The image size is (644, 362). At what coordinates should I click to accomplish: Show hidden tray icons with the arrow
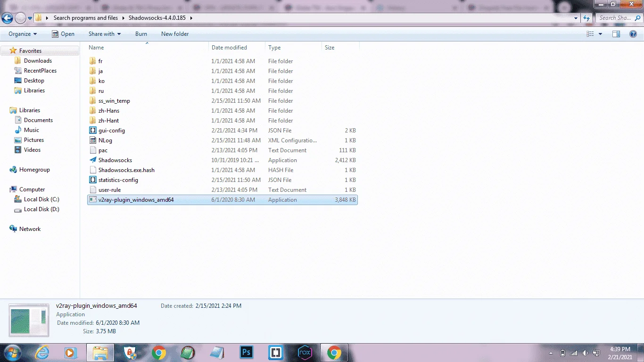point(551,353)
